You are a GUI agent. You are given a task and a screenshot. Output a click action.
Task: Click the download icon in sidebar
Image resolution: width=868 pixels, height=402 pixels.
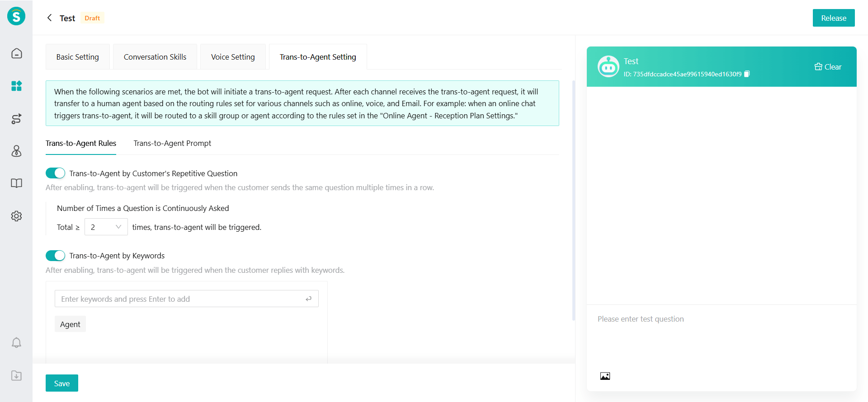pyautogui.click(x=16, y=375)
